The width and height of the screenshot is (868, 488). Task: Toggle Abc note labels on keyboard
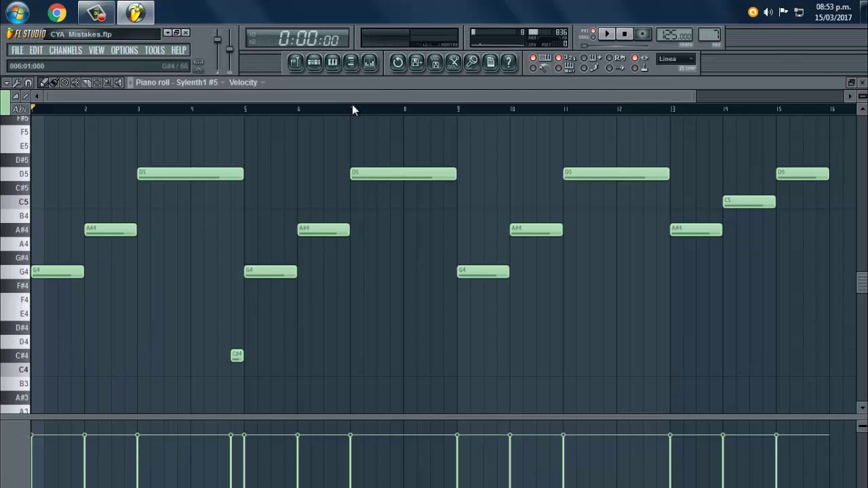pos(20,109)
